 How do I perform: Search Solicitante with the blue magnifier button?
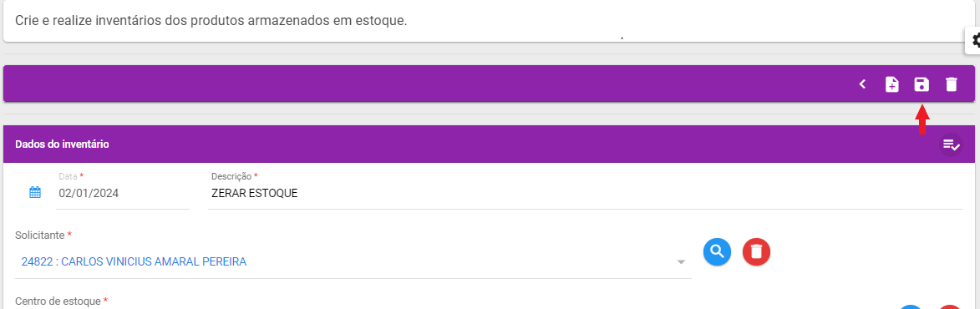pyautogui.click(x=718, y=251)
